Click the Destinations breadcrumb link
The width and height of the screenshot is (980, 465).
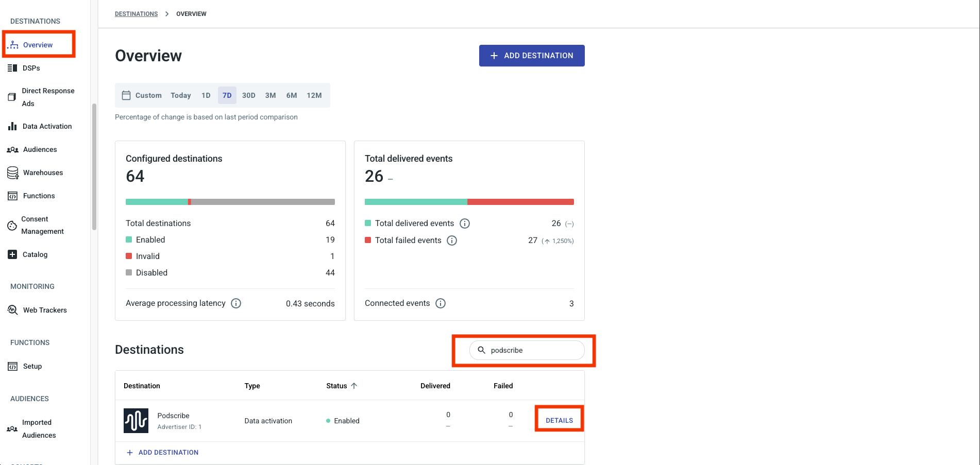(x=136, y=14)
